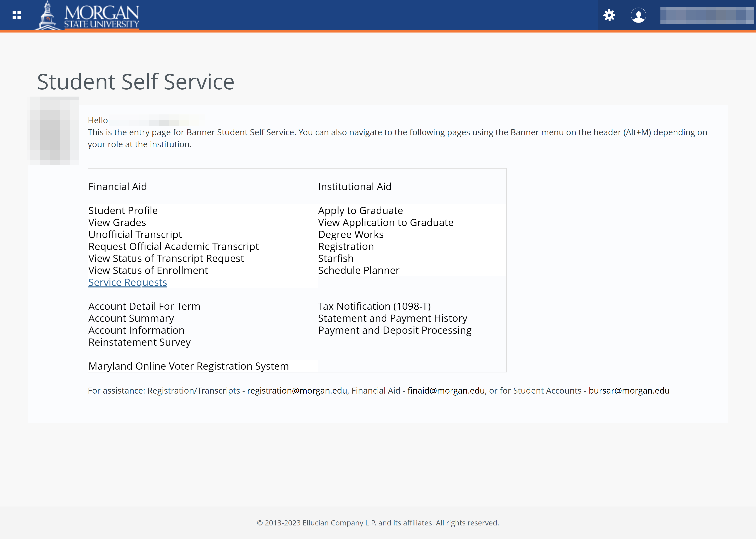Email bursar@morgan.edu
This screenshot has height=539, width=756.
click(629, 391)
